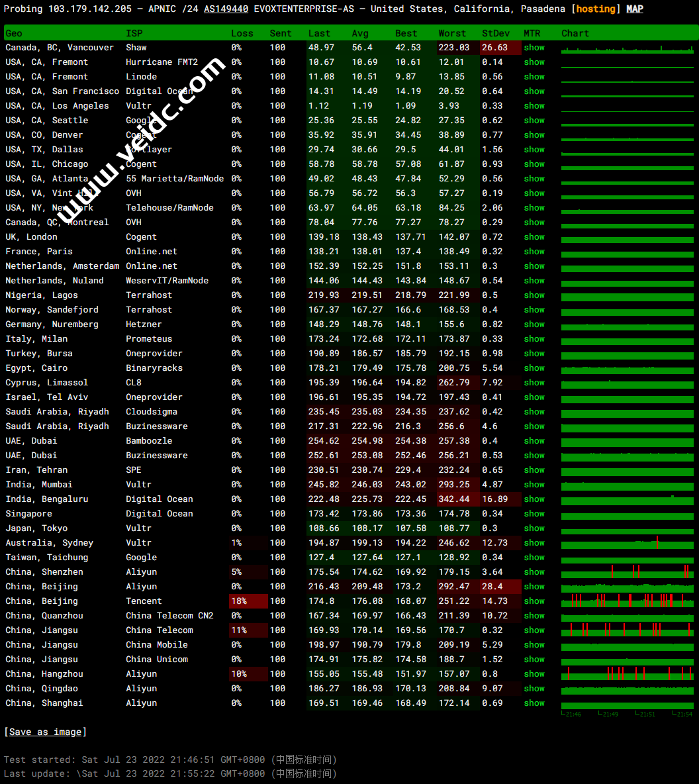Click the orange hosting tag in header
The image size is (699, 784).
point(596,9)
